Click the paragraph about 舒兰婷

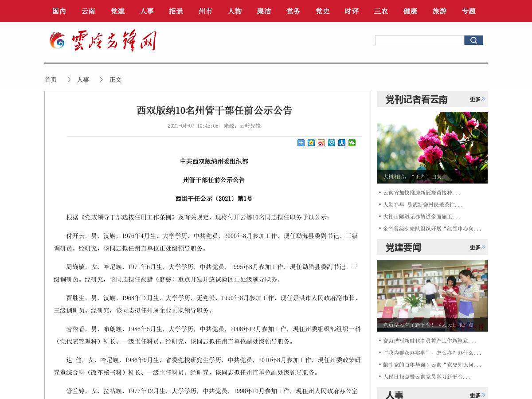(x=212, y=391)
